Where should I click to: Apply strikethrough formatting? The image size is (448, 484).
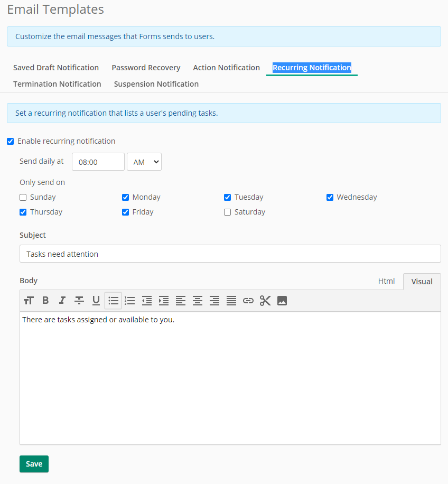pos(79,300)
